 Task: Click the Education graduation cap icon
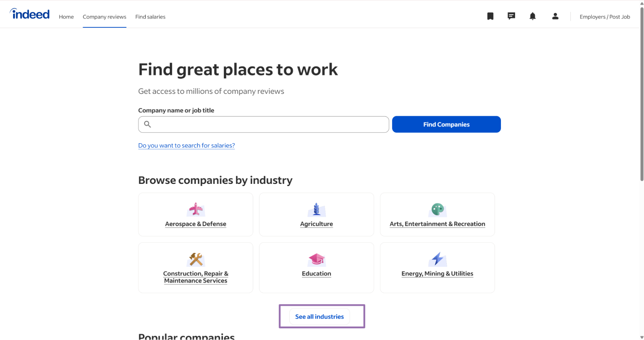(316, 259)
